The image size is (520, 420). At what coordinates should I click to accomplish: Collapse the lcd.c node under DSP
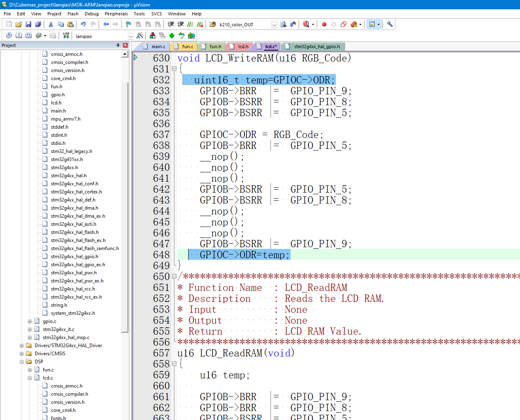point(30,378)
